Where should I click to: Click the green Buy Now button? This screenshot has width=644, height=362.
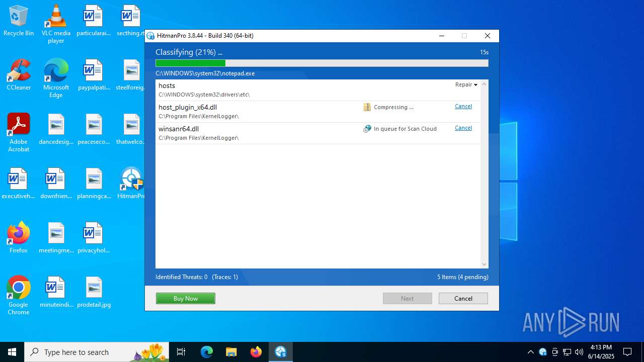point(186,299)
